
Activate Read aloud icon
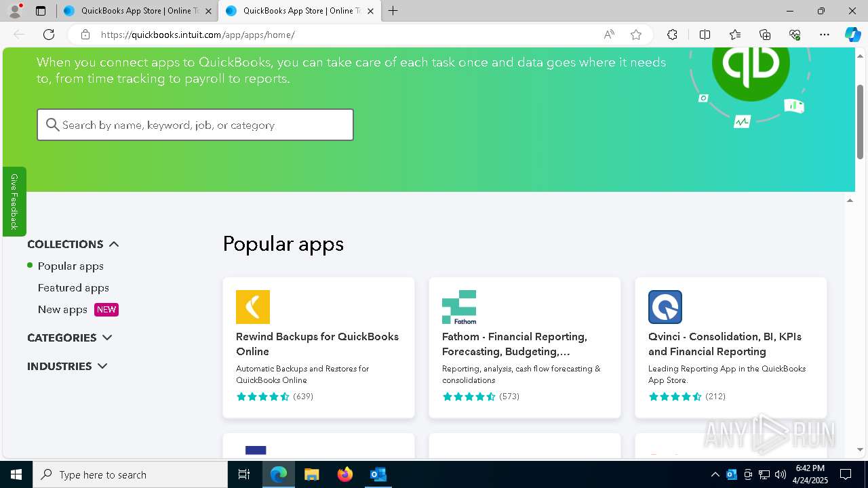point(609,35)
